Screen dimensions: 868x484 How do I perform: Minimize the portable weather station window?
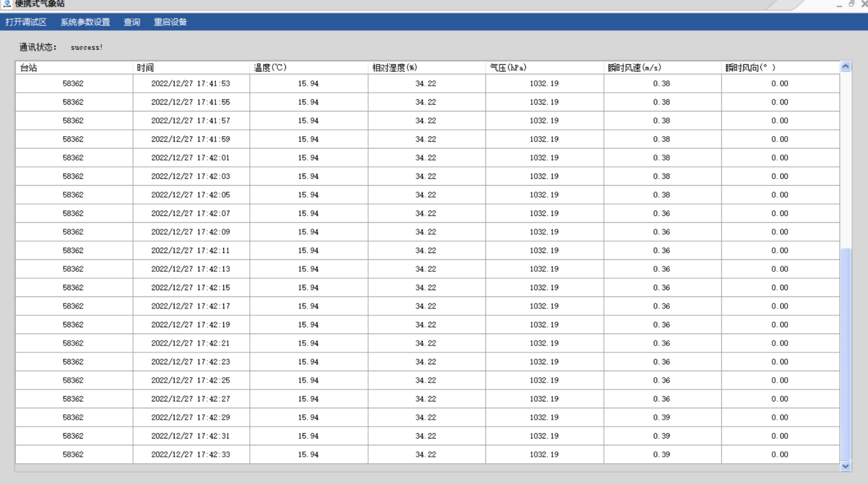[x=839, y=4]
